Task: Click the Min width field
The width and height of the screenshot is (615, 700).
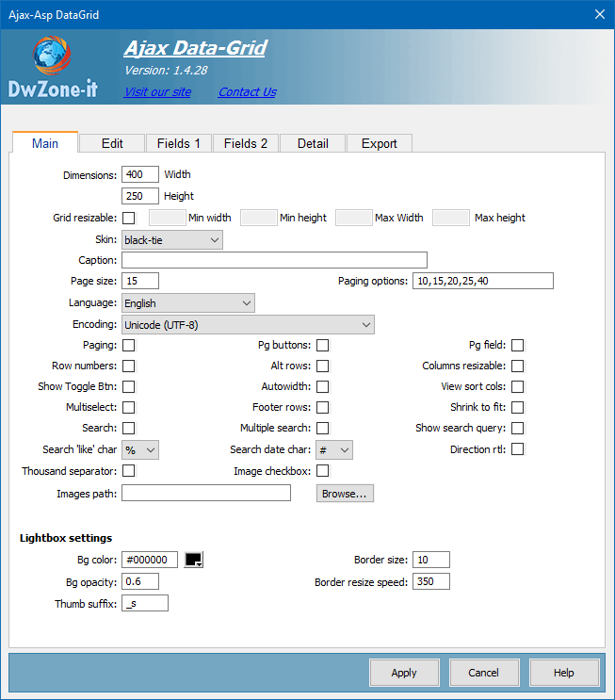Action: click(x=168, y=218)
